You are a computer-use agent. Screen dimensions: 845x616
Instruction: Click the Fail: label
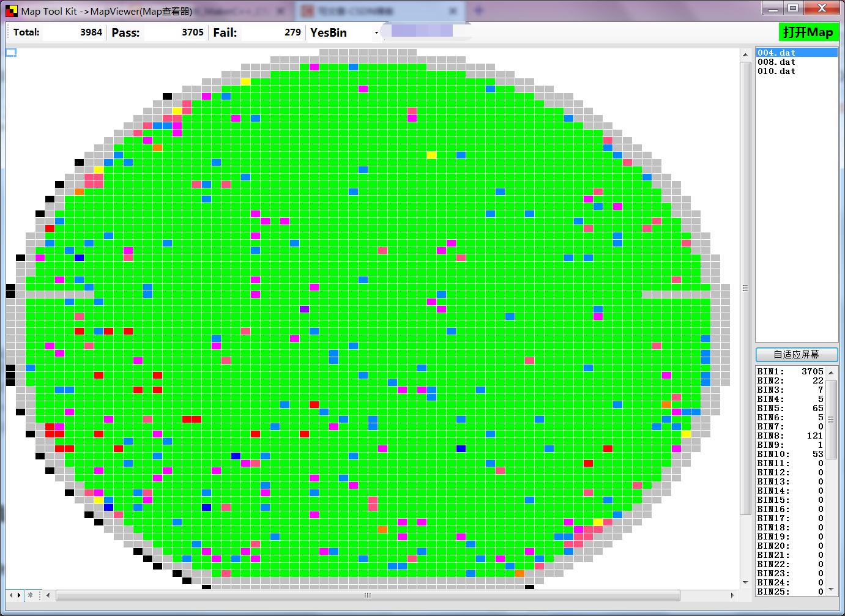(x=225, y=33)
